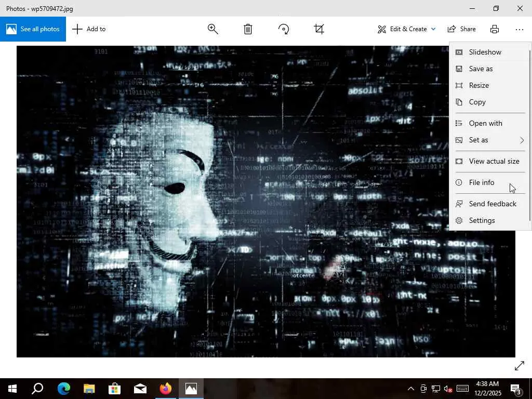
Task: Go to See all photos
Action: coord(33,29)
